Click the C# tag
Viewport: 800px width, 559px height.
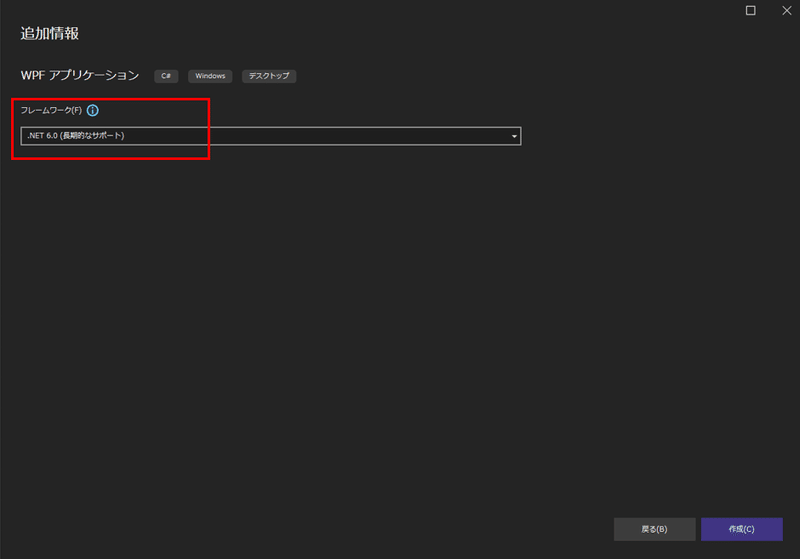click(x=166, y=76)
